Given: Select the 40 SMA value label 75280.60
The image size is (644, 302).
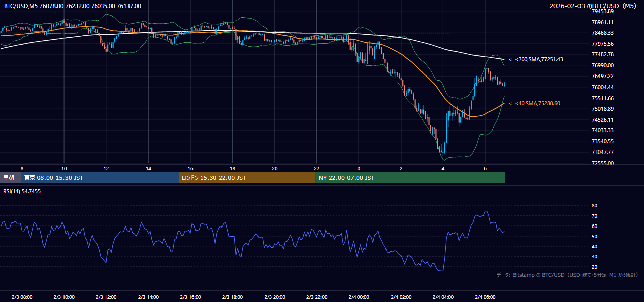Looking at the screenshot, I should pos(549,103).
